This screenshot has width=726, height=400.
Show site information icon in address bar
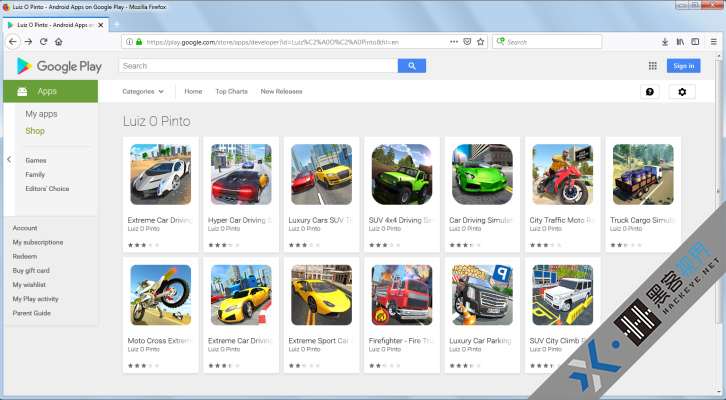click(129, 42)
